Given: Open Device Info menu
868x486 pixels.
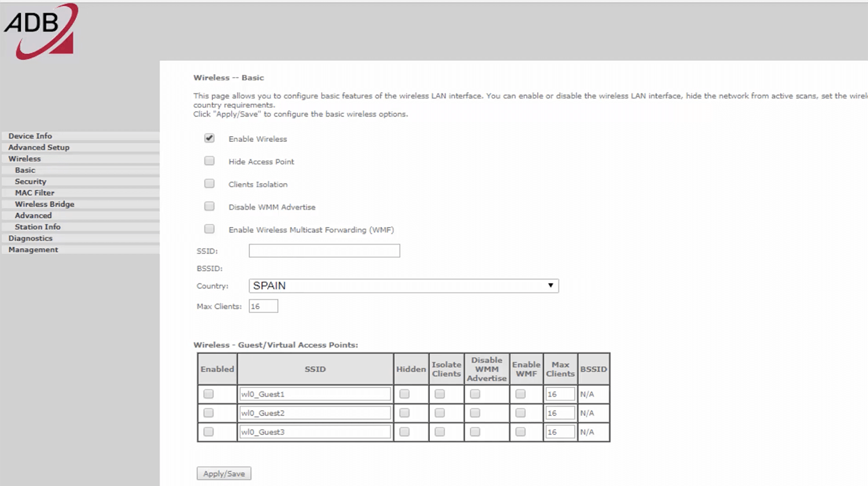Looking at the screenshot, I should pos(30,136).
